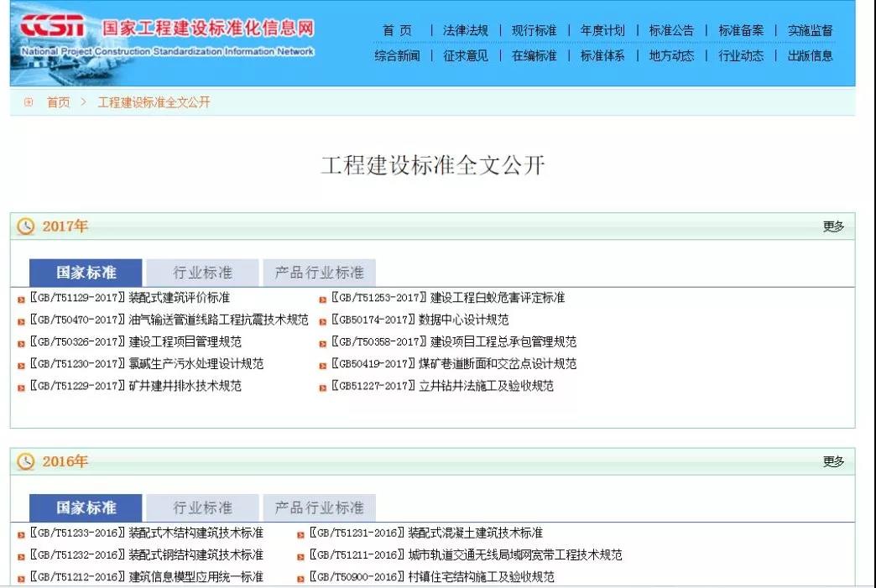
Task: Click the breadcrumb plus icon before 首页
Action: point(29,102)
